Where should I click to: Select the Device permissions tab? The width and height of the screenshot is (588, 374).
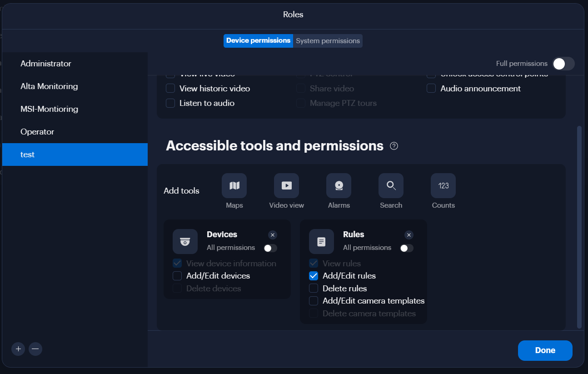258,41
